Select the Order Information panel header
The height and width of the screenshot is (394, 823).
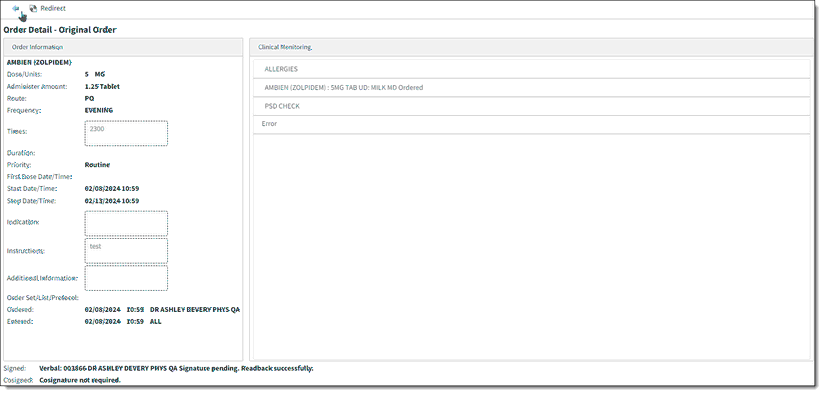pos(123,47)
